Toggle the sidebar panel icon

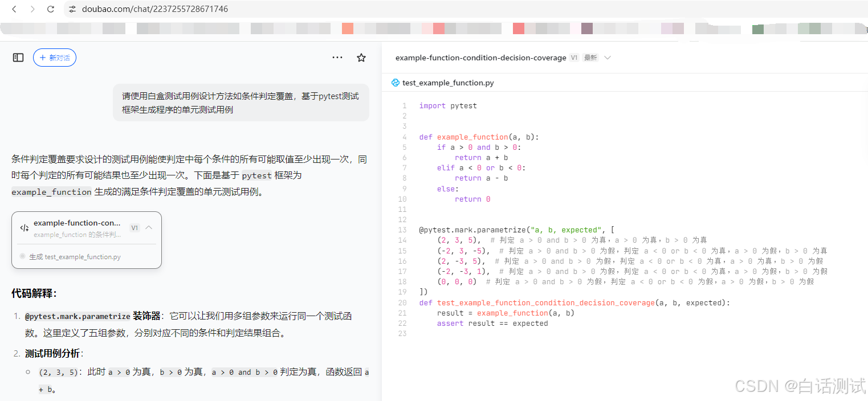[x=18, y=58]
